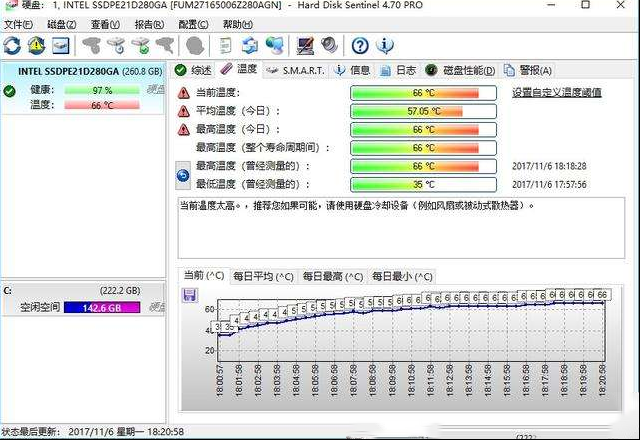
Task: Switch to the 综述 overview tab
Action: [x=193, y=70]
